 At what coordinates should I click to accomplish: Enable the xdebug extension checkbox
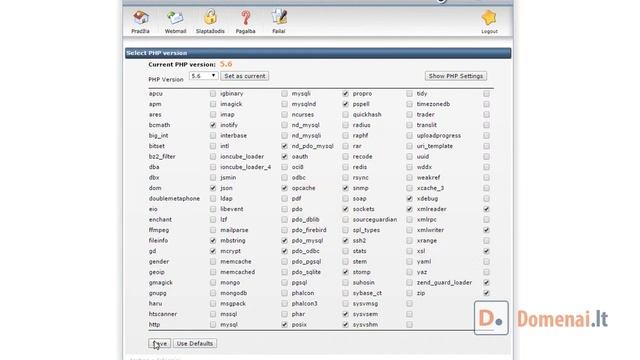pos(487,198)
